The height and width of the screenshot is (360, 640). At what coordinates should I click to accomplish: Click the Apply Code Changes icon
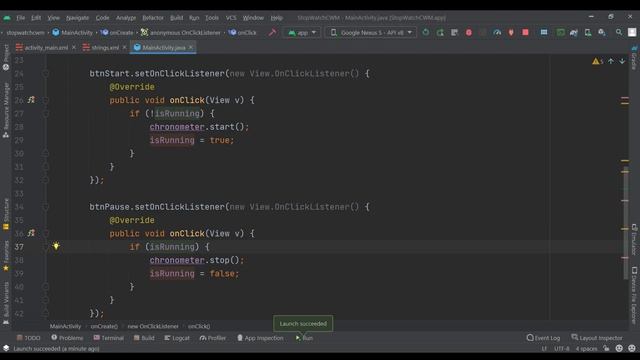454,32
